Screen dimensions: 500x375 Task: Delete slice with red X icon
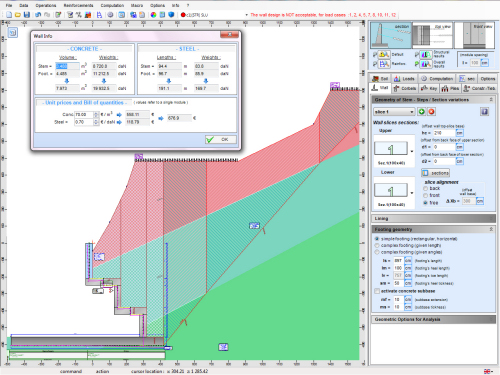[431, 112]
